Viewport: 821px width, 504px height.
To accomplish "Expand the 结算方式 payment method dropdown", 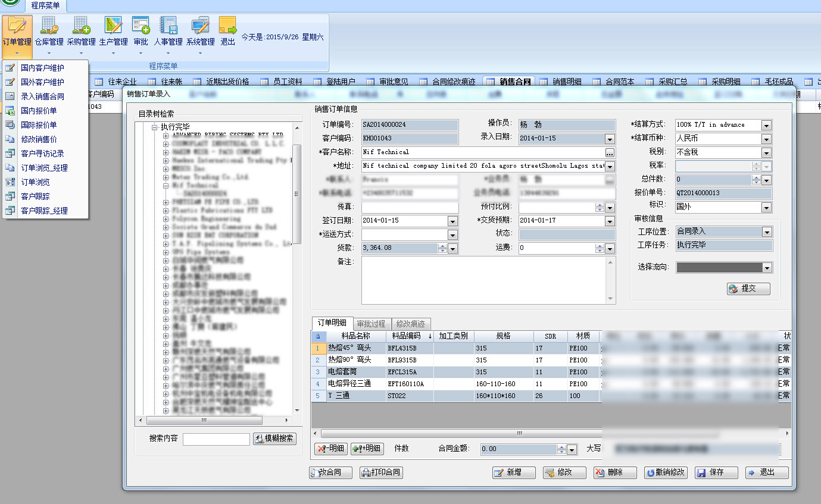I will click(766, 125).
